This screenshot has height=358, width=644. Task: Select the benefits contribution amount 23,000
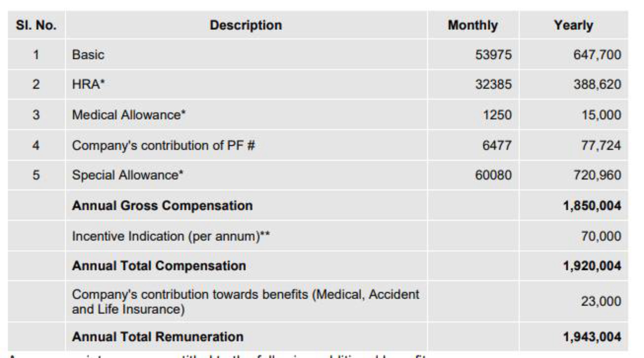click(x=601, y=301)
